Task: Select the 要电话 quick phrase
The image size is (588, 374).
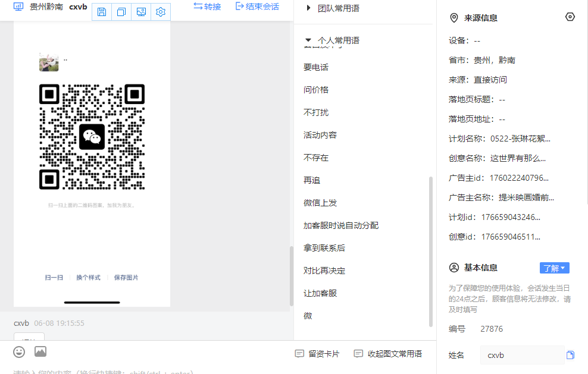Action: click(316, 67)
